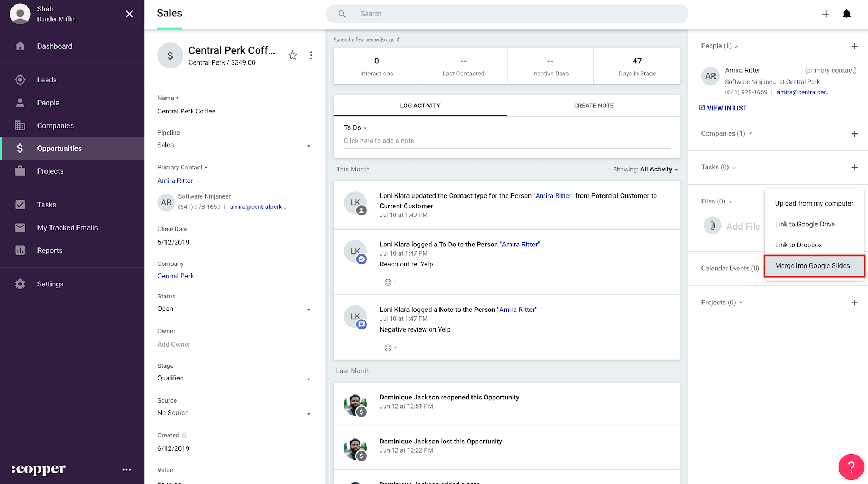
Task: Add reaction to Negative review on Yelp note
Action: (x=391, y=347)
